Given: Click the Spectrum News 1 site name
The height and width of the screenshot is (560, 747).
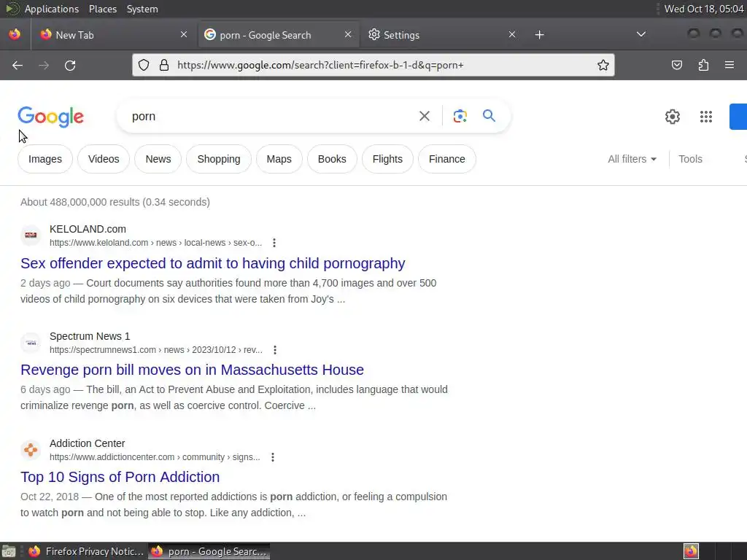Looking at the screenshot, I should 90,336.
